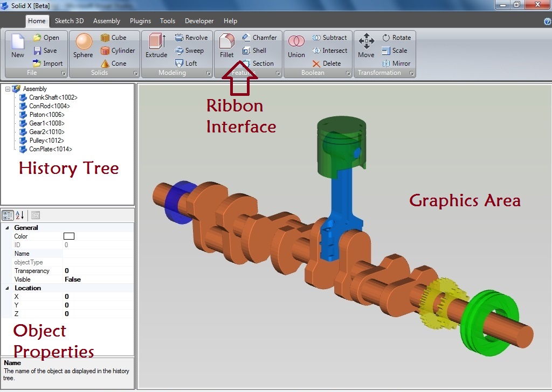Click the X location value
The height and width of the screenshot is (392, 552).
pos(98,297)
